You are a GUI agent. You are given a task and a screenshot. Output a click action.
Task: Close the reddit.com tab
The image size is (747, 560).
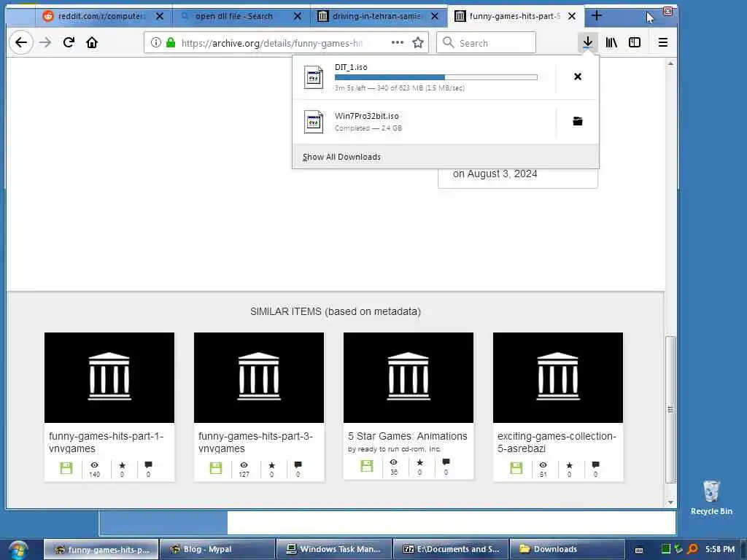[160, 16]
